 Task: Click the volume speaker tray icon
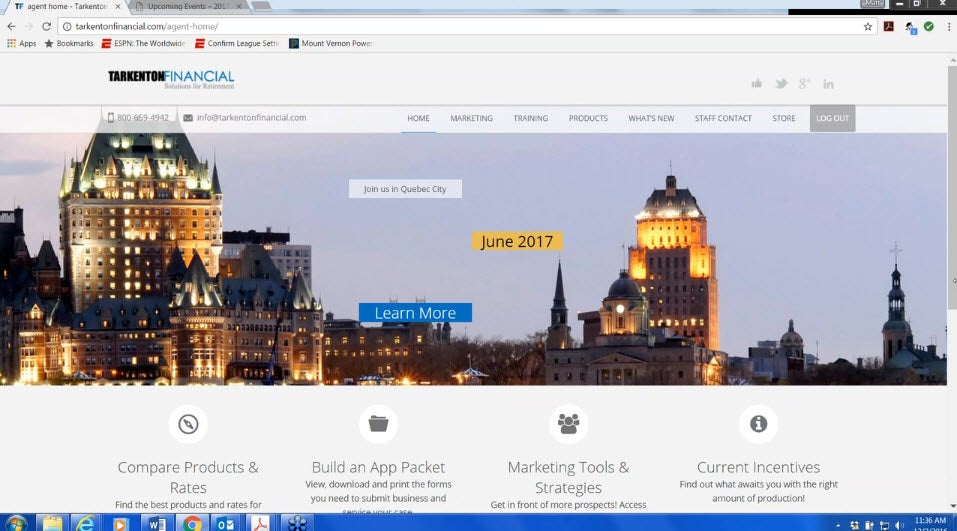pyautogui.click(x=899, y=525)
